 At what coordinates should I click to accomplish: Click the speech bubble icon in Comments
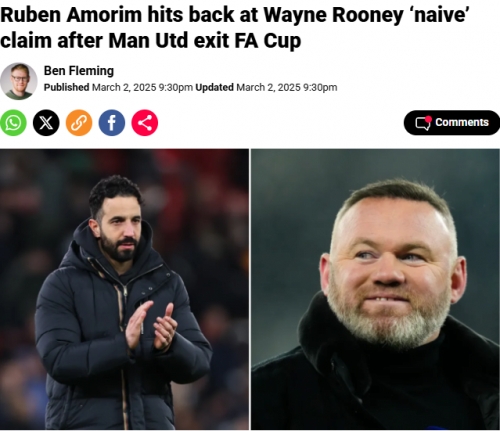pos(423,123)
